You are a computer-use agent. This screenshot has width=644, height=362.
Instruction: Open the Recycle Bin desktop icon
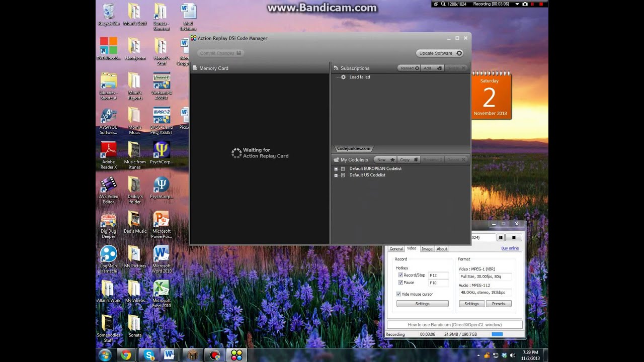[x=109, y=15]
